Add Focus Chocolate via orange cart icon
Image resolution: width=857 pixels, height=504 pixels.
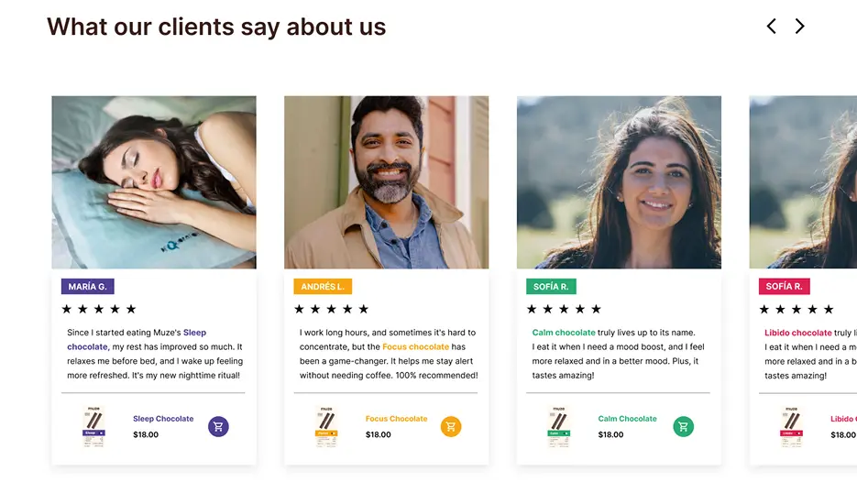click(x=451, y=427)
